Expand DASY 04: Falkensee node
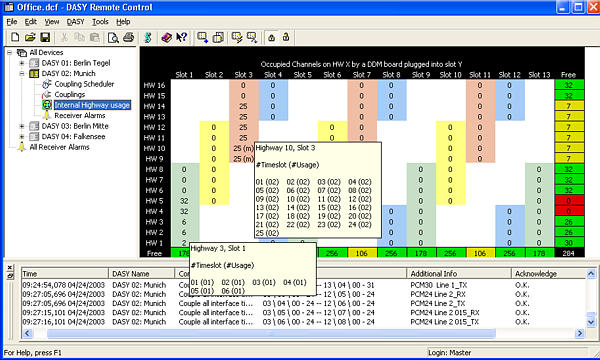 22,137
